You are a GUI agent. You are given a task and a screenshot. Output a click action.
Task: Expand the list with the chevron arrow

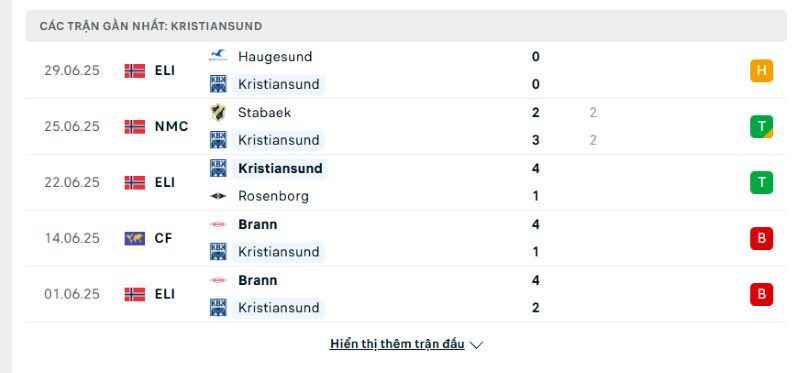pyautogui.click(x=476, y=345)
